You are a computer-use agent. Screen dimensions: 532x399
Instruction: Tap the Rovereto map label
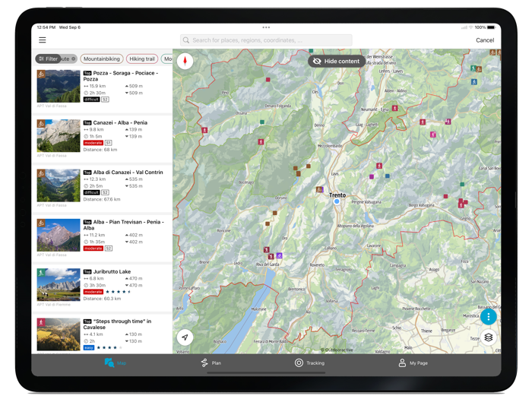coord(317,265)
